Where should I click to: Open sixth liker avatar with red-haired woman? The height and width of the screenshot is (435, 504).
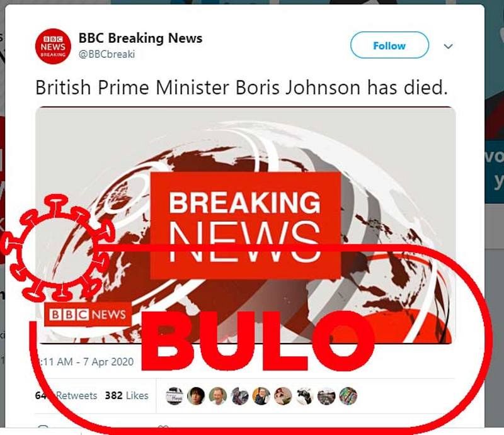[283, 396]
